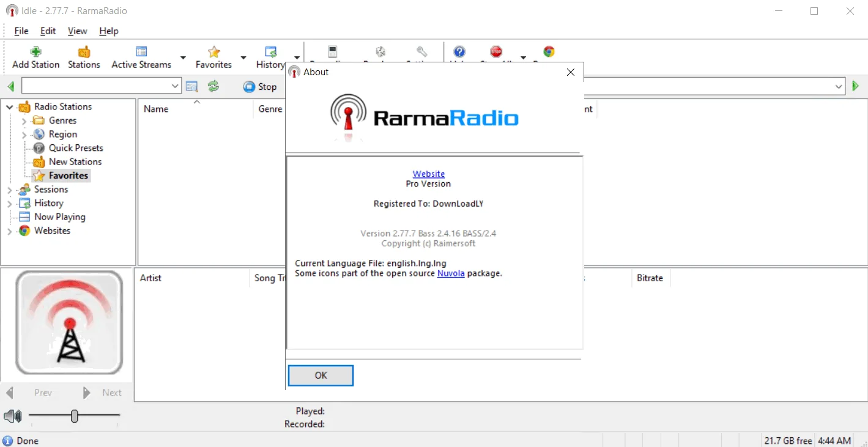Select the Region node in the tree
Image resolution: width=868 pixels, height=447 pixels.
point(63,135)
